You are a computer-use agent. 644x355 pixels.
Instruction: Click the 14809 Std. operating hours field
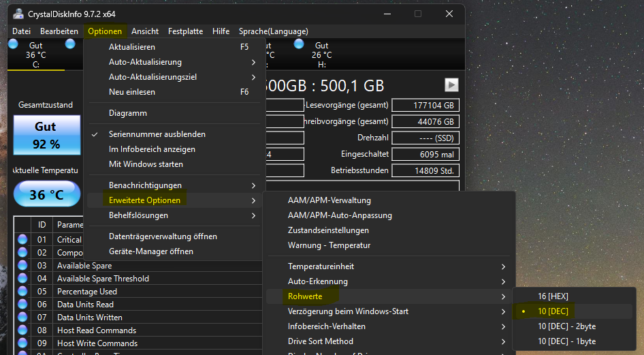pyautogui.click(x=425, y=170)
